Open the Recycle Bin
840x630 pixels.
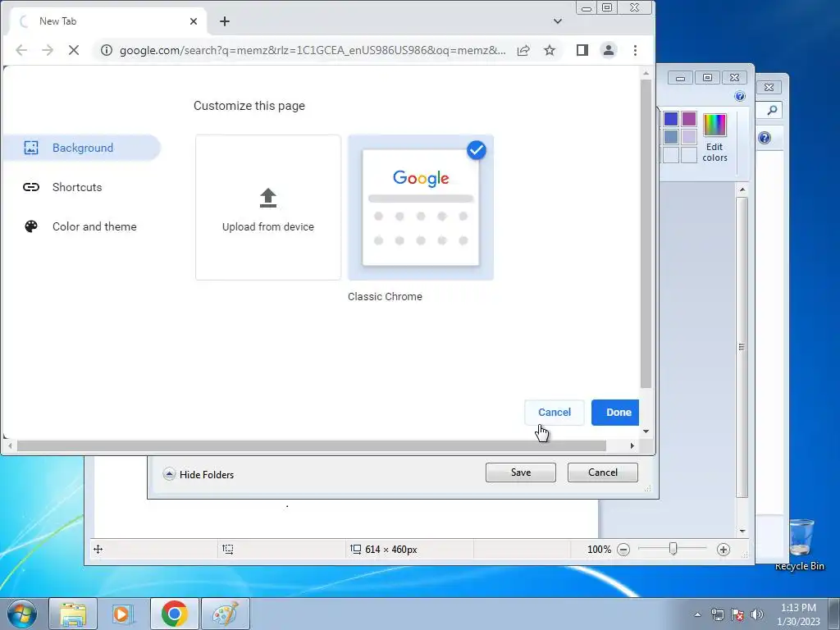click(800, 544)
